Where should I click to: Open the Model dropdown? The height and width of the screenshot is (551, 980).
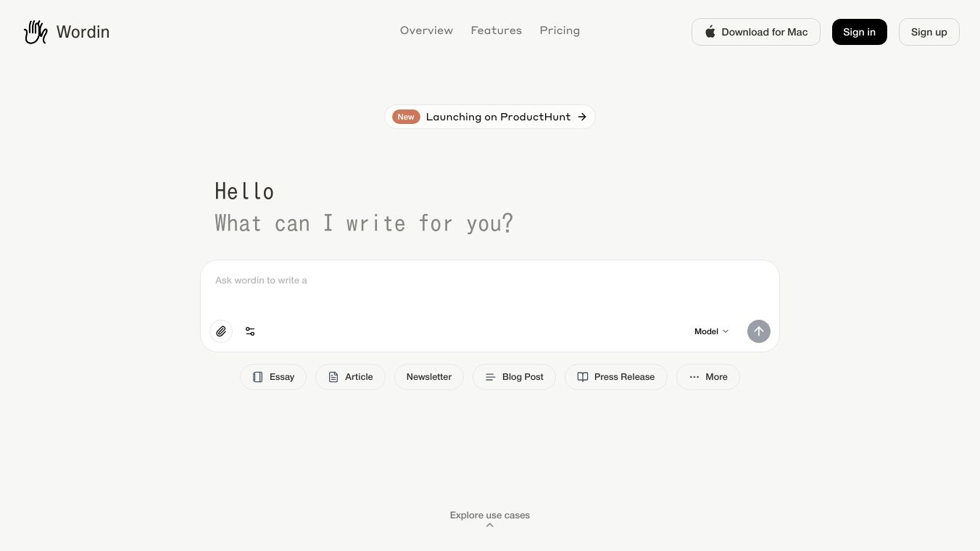[x=711, y=331]
